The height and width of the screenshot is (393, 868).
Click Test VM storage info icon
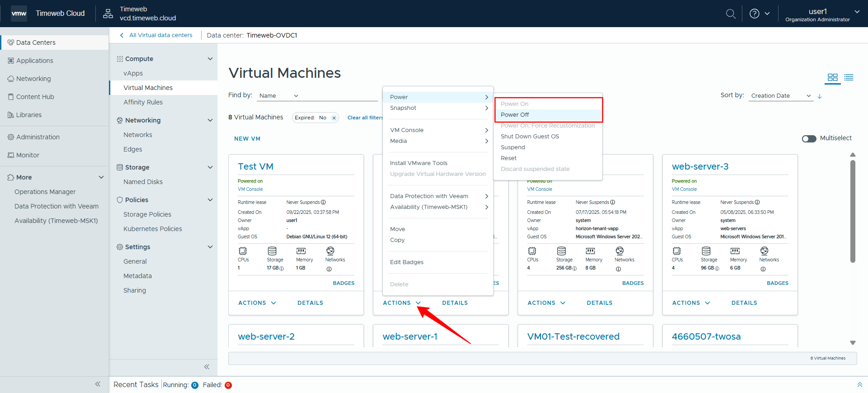tap(282, 269)
